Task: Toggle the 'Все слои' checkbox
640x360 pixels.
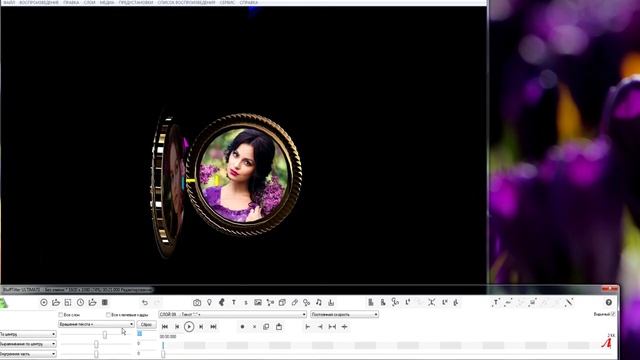Action: [60, 315]
